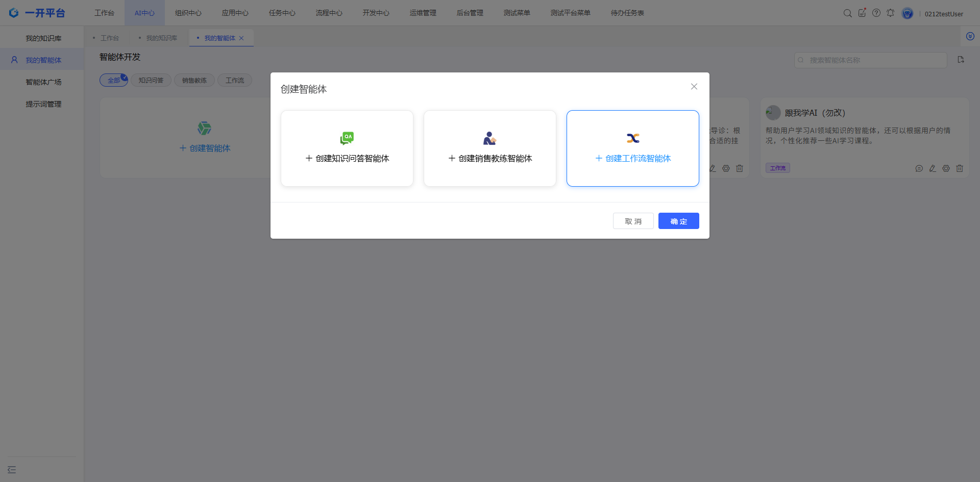Click the 取消 cancel button

[633, 221]
